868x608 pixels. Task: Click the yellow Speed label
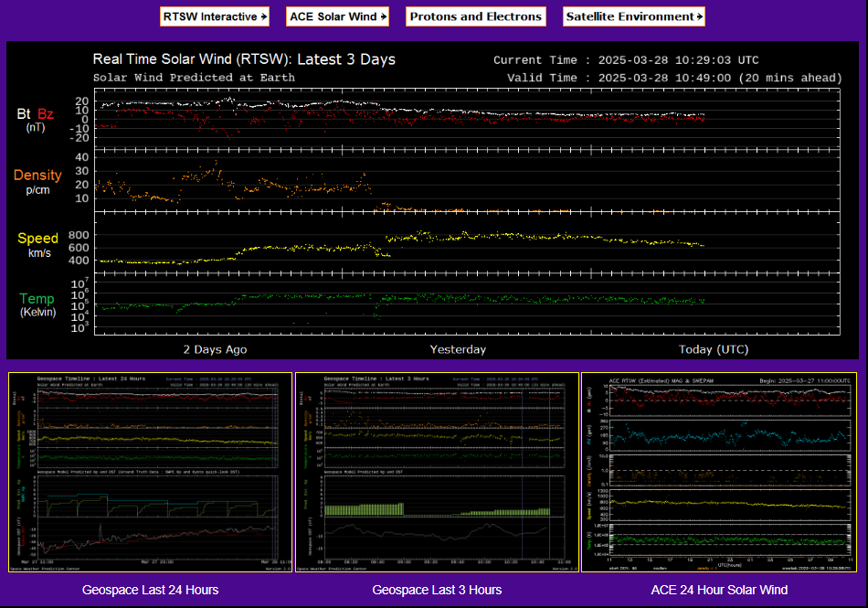37,238
